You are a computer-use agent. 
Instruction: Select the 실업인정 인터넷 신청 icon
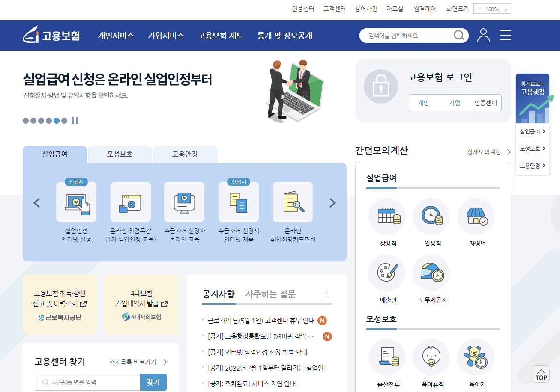point(76,202)
